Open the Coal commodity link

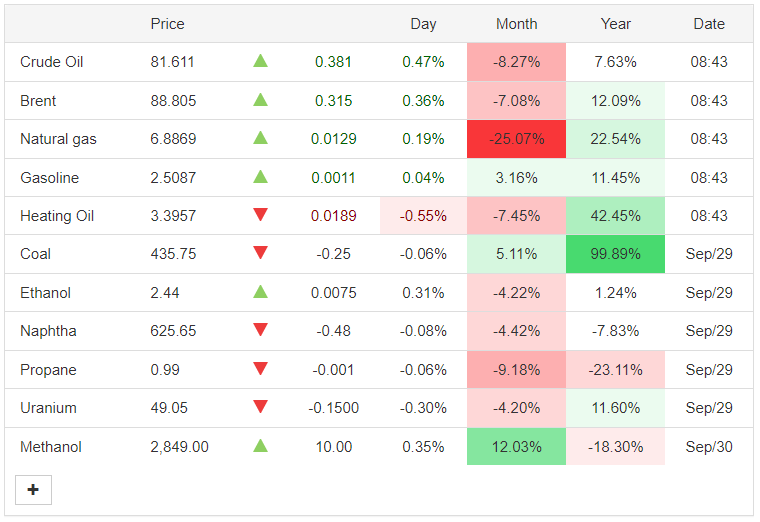[35, 254]
